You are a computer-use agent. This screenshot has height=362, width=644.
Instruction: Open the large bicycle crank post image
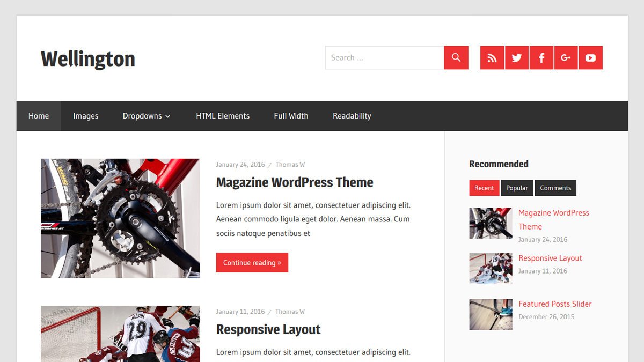point(120,218)
